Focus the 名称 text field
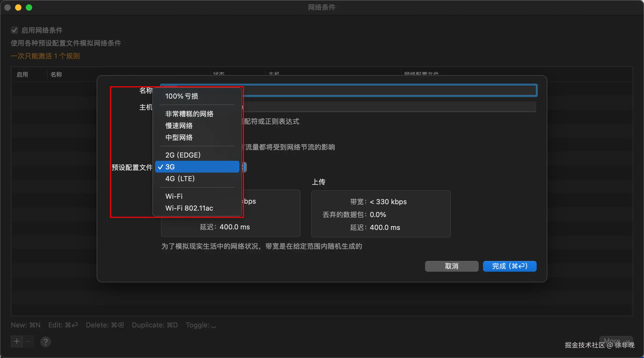This screenshot has width=644, height=358. (389, 90)
